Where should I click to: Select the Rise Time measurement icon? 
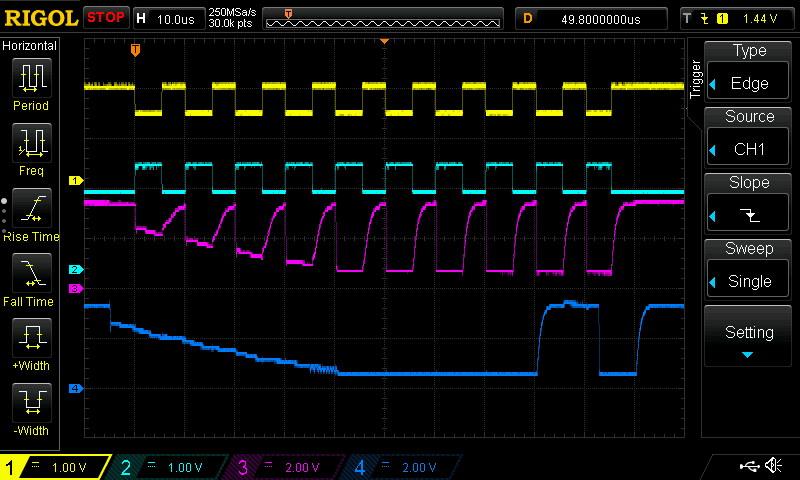[x=32, y=208]
